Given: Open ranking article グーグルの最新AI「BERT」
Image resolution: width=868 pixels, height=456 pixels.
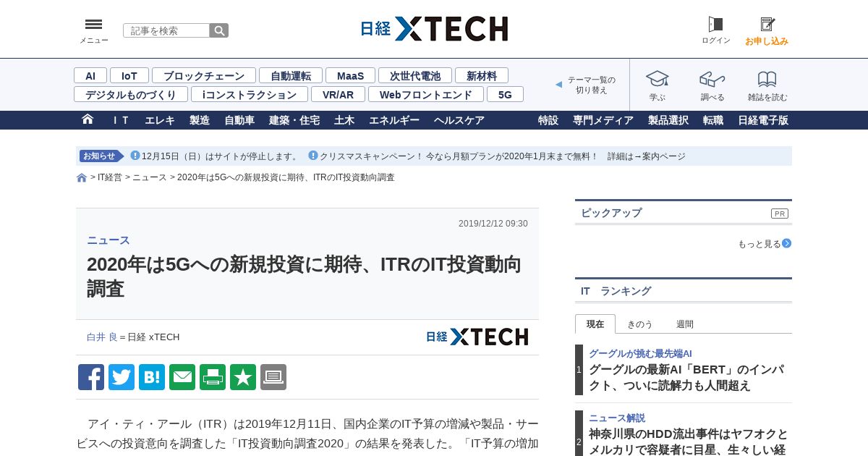Looking at the screenshot, I should pyautogui.click(x=686, y=377).
